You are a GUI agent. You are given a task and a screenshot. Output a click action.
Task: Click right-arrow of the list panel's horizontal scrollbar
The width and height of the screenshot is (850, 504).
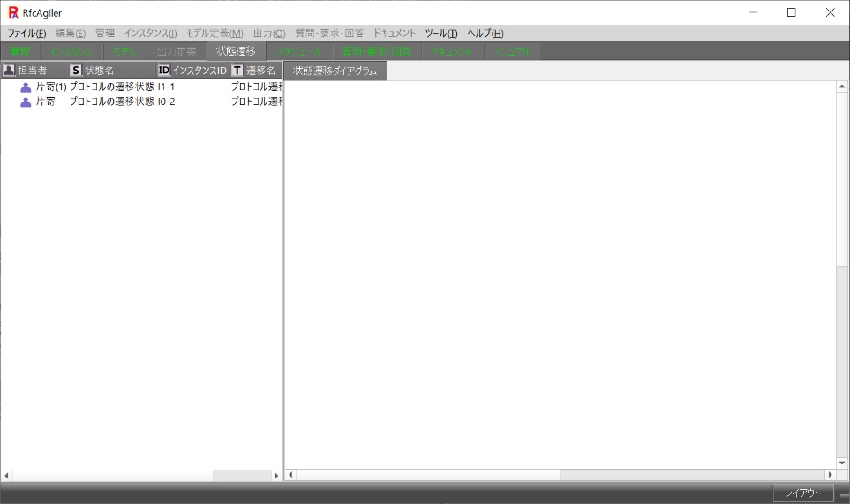(x=276, y=475)
